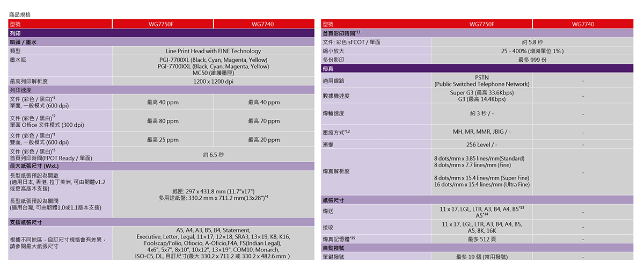644x260 pixels.
Task: Select the 最高 25 ppm value
Action: [x=163, y=140]
